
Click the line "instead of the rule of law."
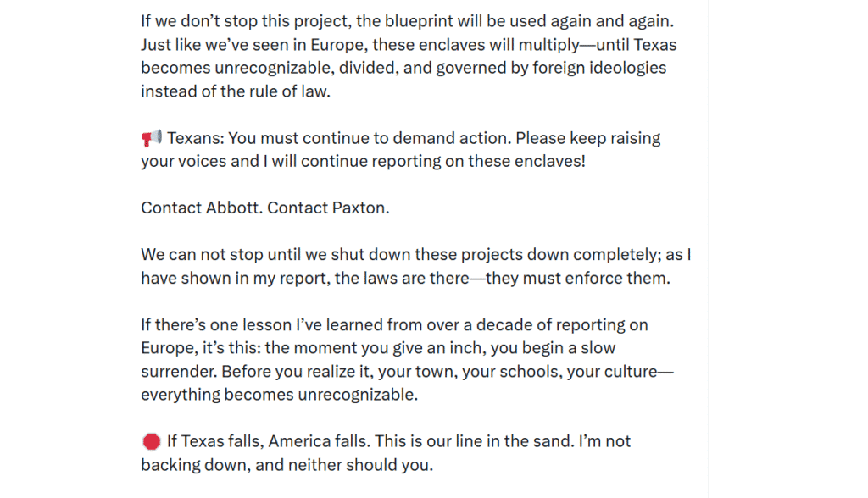pyautogui.click(x=235, y=91)
